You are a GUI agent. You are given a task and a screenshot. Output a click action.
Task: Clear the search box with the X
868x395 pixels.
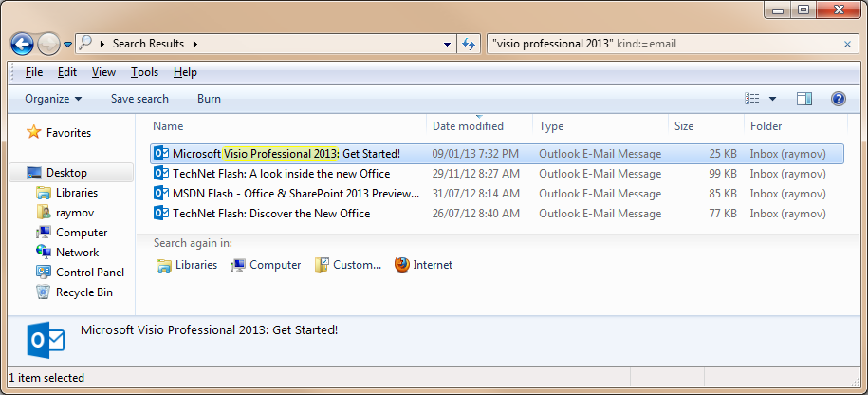click(x=847, y=45)
